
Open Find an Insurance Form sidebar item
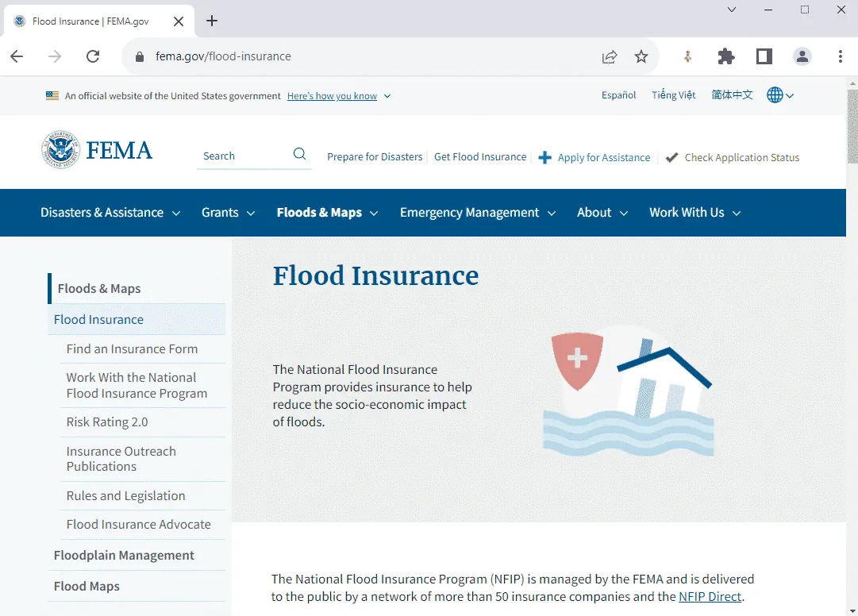click(132, 349)
